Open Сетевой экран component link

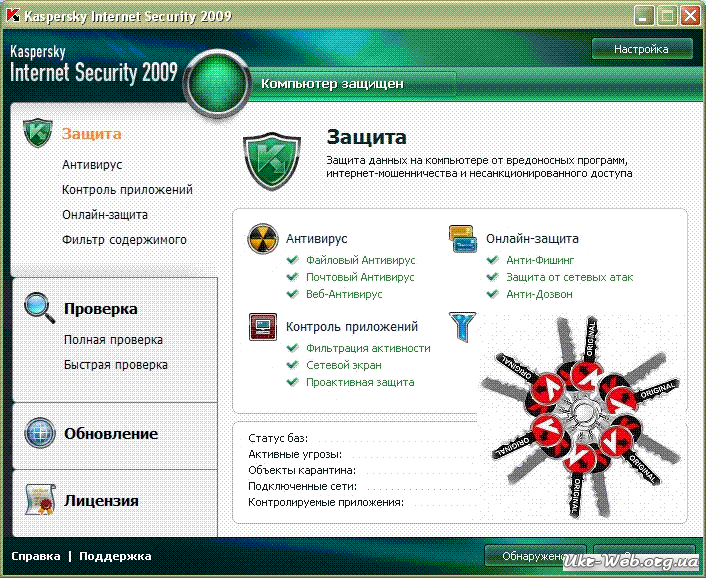coord(344,365)
